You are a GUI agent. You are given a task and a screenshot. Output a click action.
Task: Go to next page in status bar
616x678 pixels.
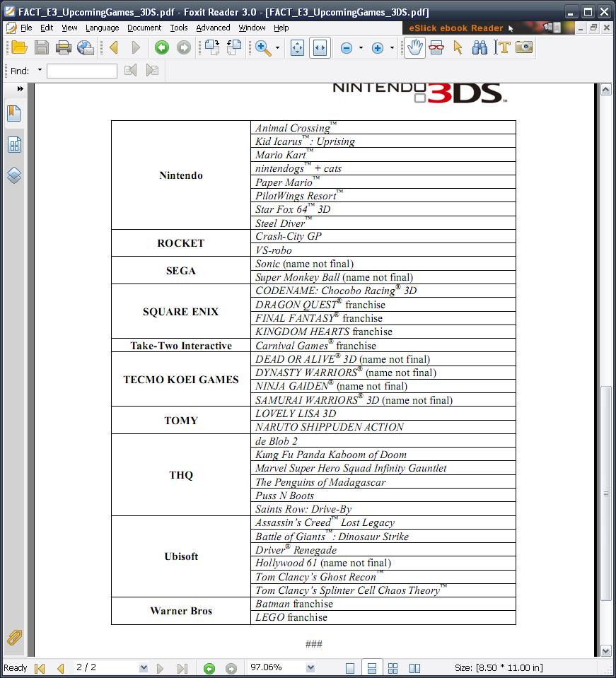click(x=160, y=669)
